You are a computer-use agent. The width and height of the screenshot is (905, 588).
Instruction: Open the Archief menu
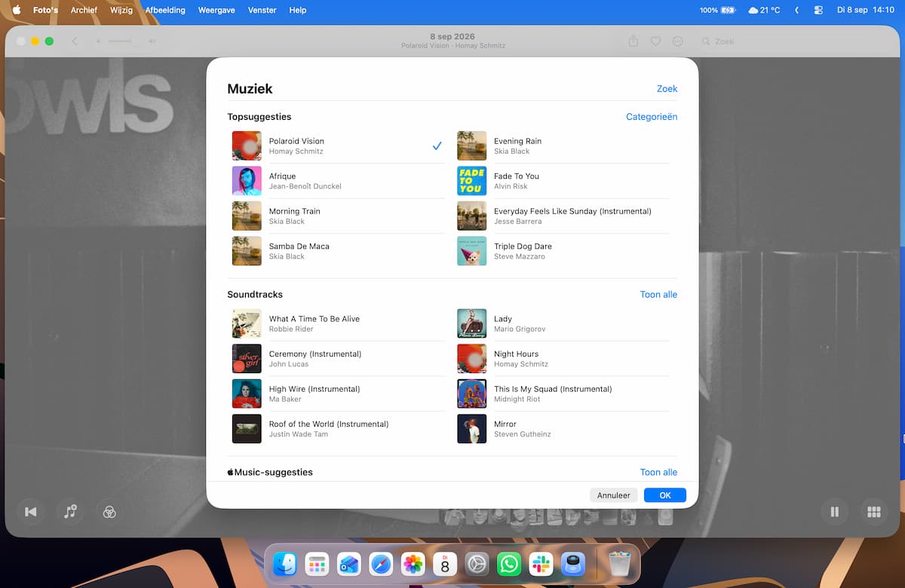[x=84, y=11]
